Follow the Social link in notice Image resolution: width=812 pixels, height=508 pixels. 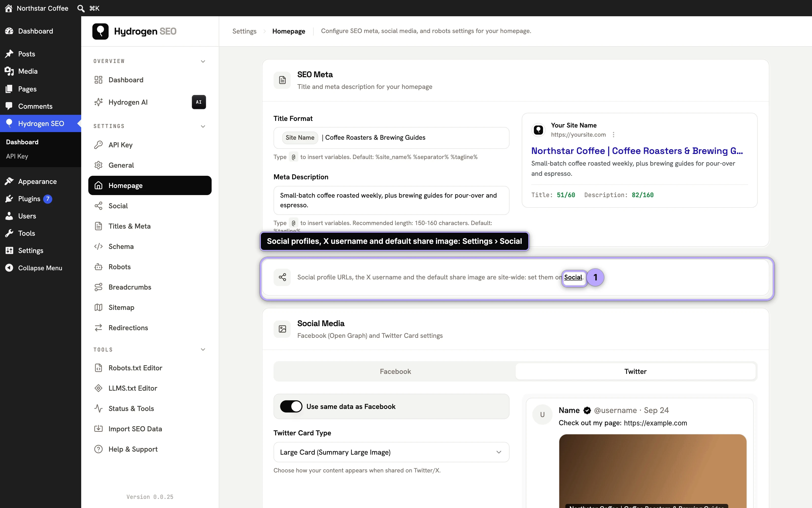(x=573, y=277)
